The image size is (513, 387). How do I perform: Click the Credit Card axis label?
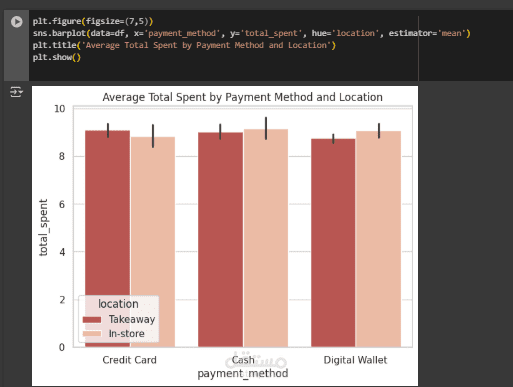click(129, 360)
